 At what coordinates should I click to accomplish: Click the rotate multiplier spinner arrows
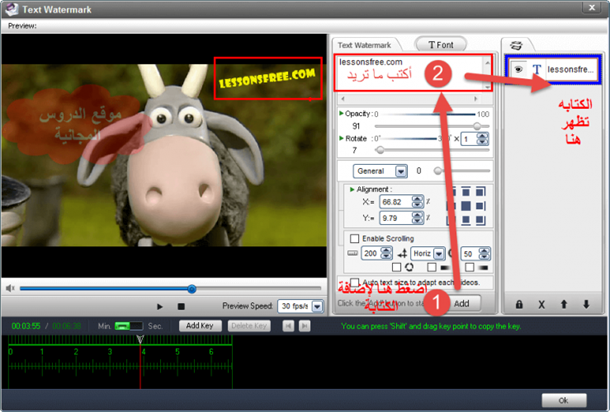[482, 139]
